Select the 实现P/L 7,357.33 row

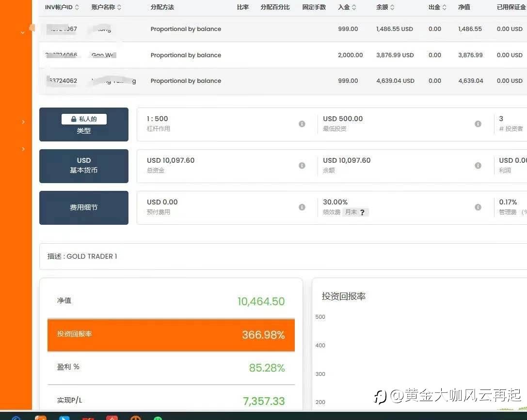171,400
